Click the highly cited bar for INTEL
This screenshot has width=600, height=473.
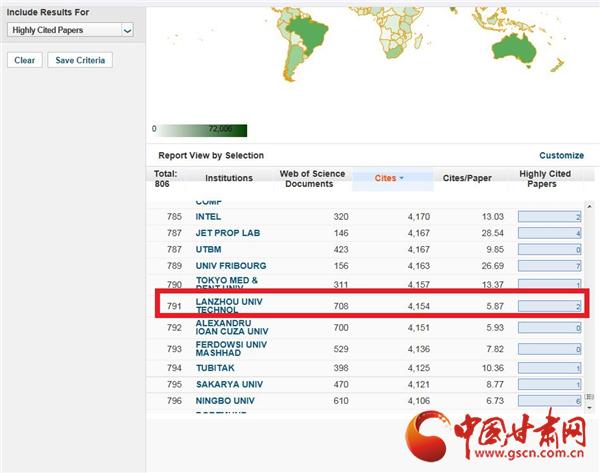click(550, 217)
